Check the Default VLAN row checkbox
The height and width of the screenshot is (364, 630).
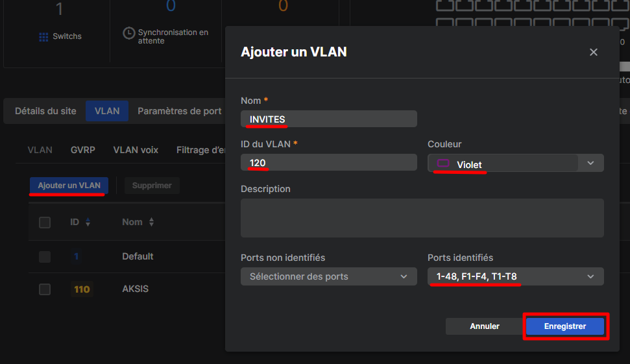pos(45,257)
